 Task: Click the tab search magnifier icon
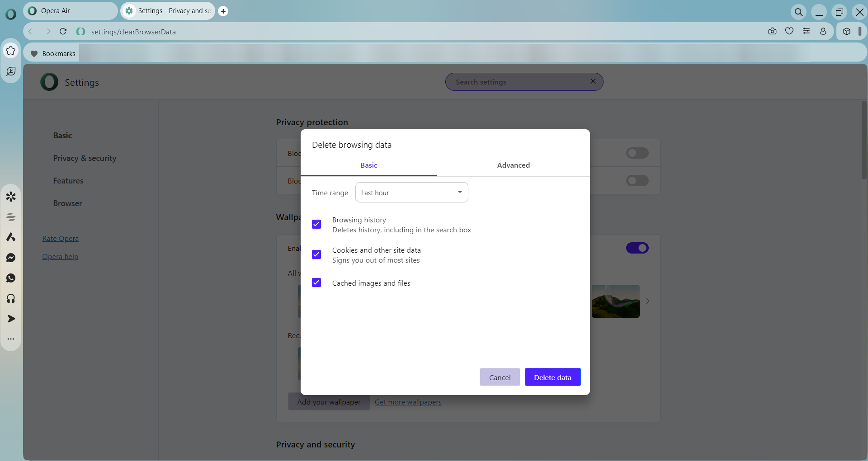[x=799, y=12]
